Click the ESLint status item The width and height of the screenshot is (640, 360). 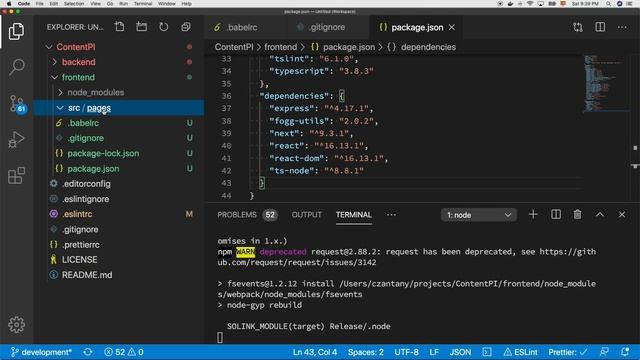pyautogui.click(x=520, y=352)
